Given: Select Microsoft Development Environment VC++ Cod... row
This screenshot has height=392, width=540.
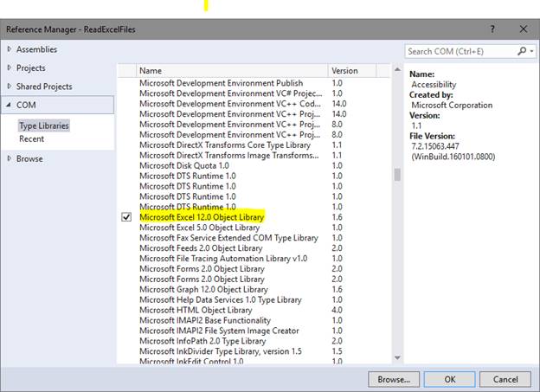Looking at the screenshot, I should [x=254, y=104].
